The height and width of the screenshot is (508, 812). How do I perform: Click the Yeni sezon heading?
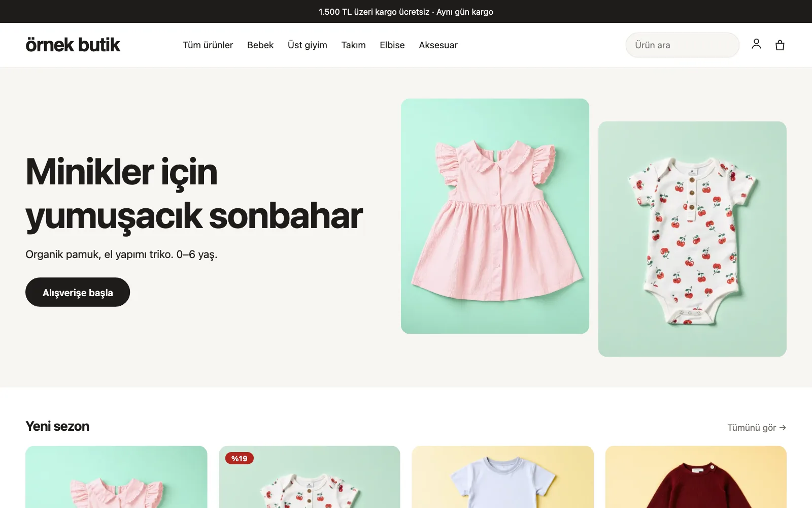(x=57, y=426)
